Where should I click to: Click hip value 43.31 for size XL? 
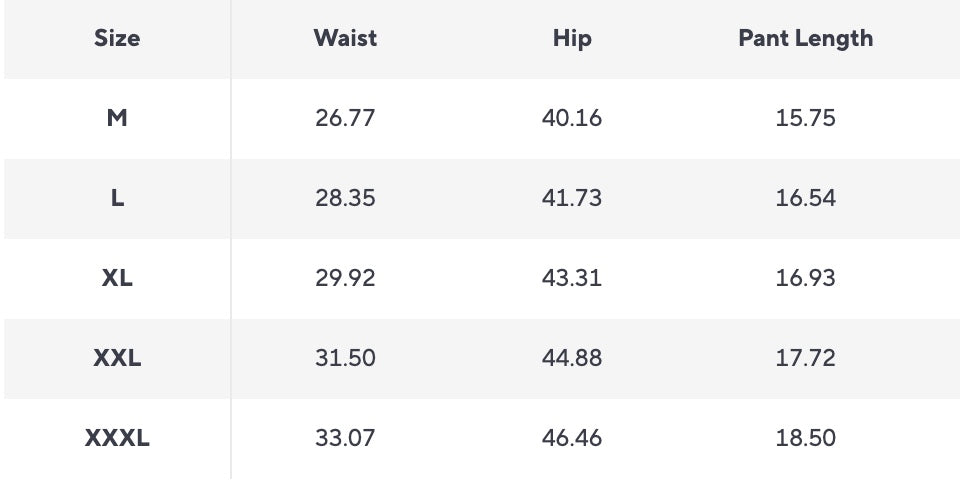[572, 278]
